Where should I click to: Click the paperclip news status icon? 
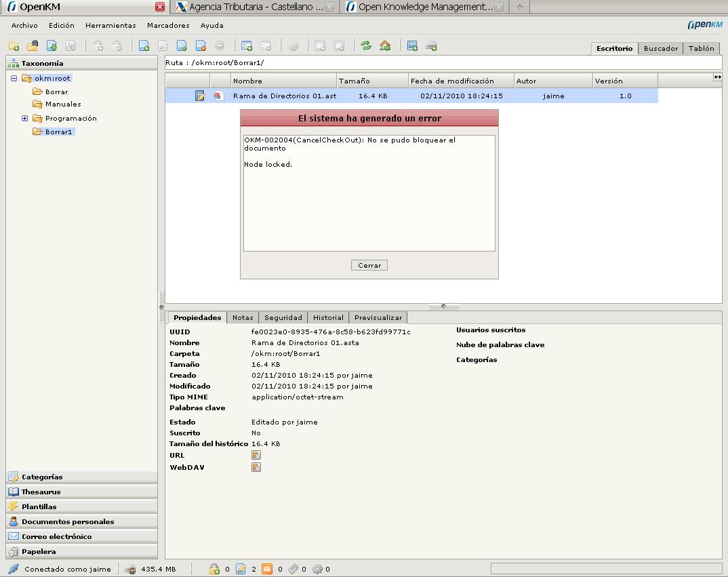294,569
